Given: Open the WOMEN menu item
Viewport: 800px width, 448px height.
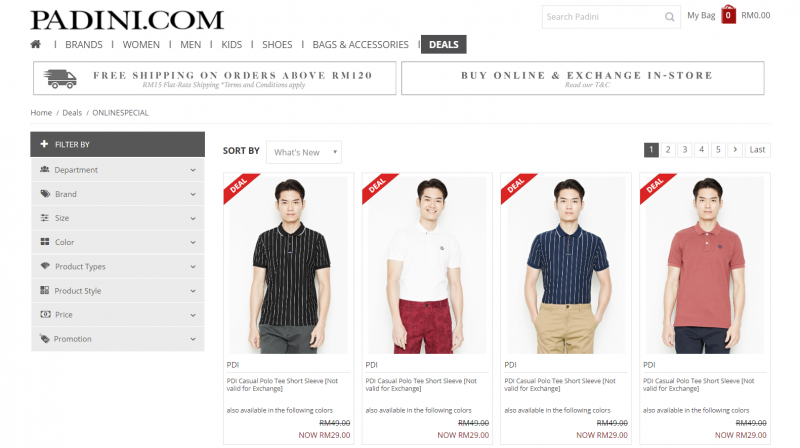Looking at the screenshot, I should click(141, 45).
